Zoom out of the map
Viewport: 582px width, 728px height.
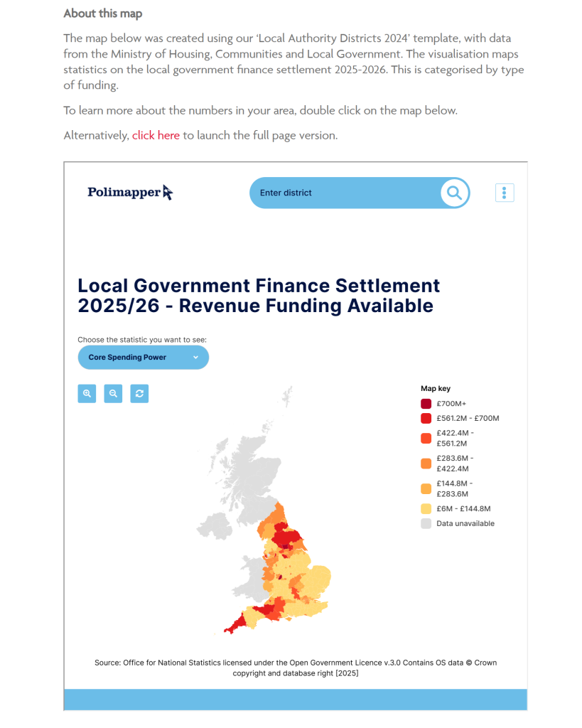pyautogui.click(x=113, y=393)
